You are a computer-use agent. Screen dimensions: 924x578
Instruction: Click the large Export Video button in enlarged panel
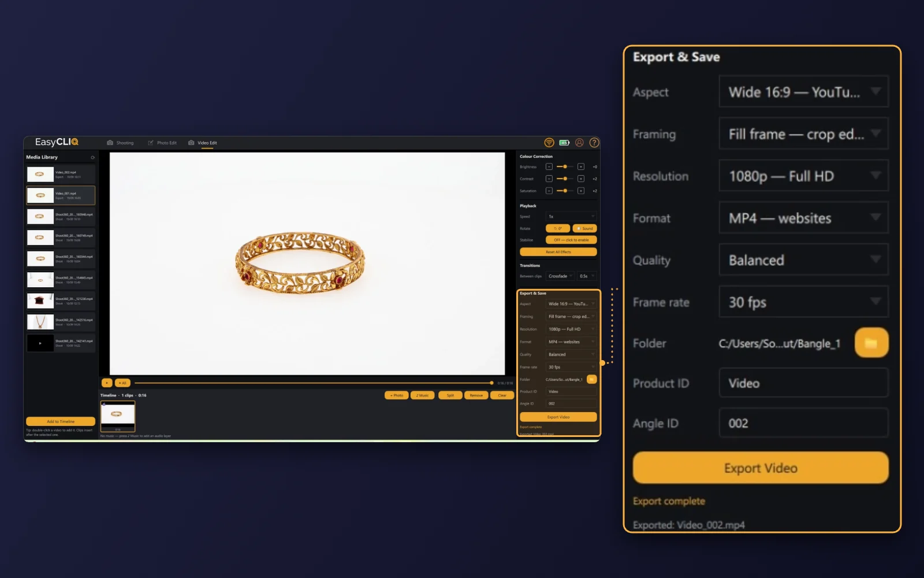[761, 468]
